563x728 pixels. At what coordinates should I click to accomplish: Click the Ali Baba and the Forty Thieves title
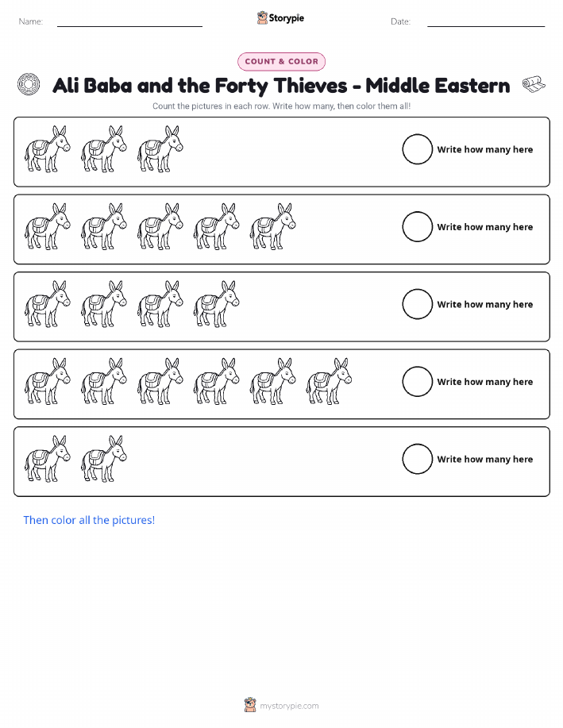(x=281, y=86)
